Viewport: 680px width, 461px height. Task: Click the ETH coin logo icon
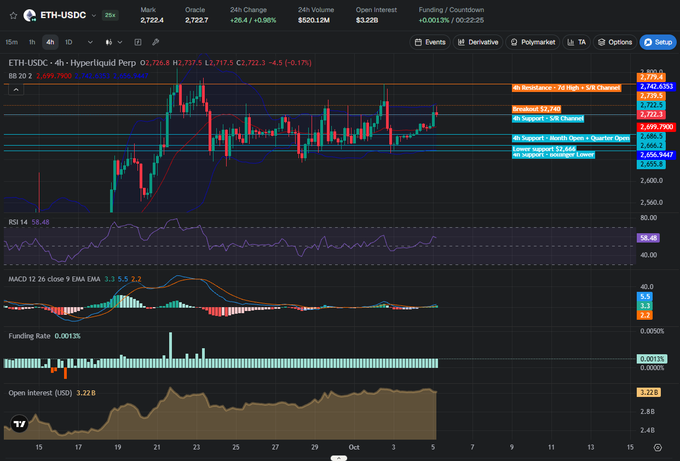pos(29,15)
